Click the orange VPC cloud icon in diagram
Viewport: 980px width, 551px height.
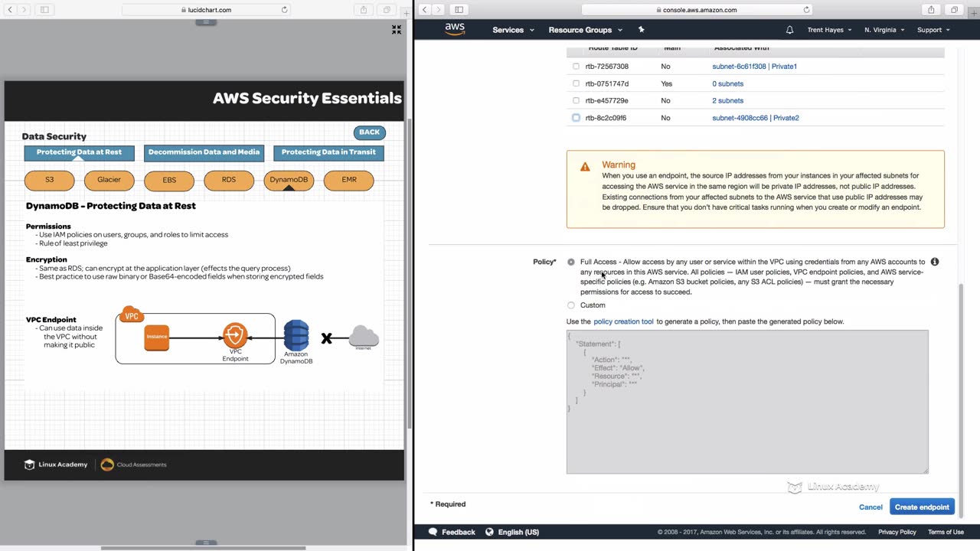click(x=132, y=315)
